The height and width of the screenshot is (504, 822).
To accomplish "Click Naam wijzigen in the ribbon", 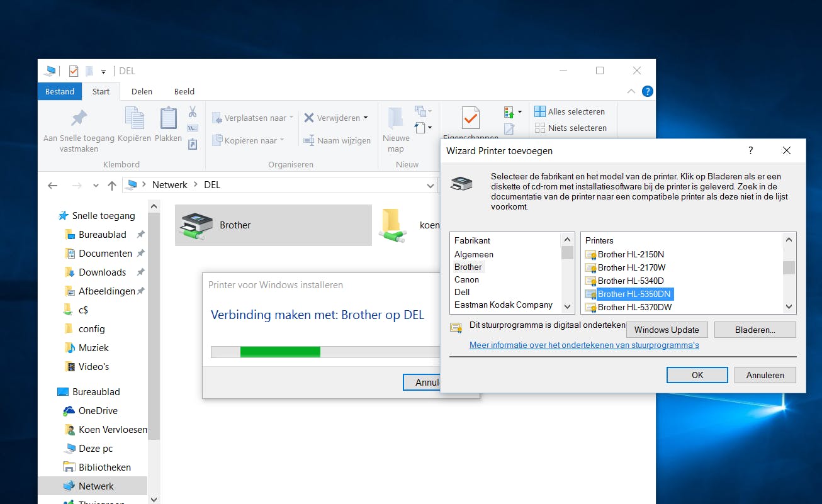I will click(337, 140).
